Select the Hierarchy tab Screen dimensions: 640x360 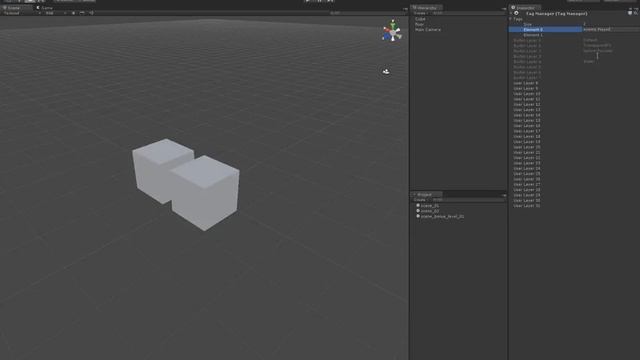point(427,8)
